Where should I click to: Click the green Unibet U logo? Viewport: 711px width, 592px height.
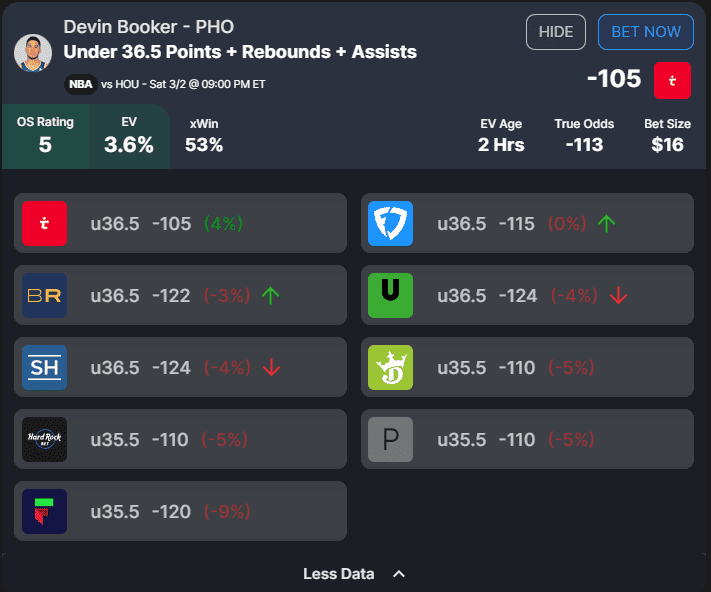390,296
